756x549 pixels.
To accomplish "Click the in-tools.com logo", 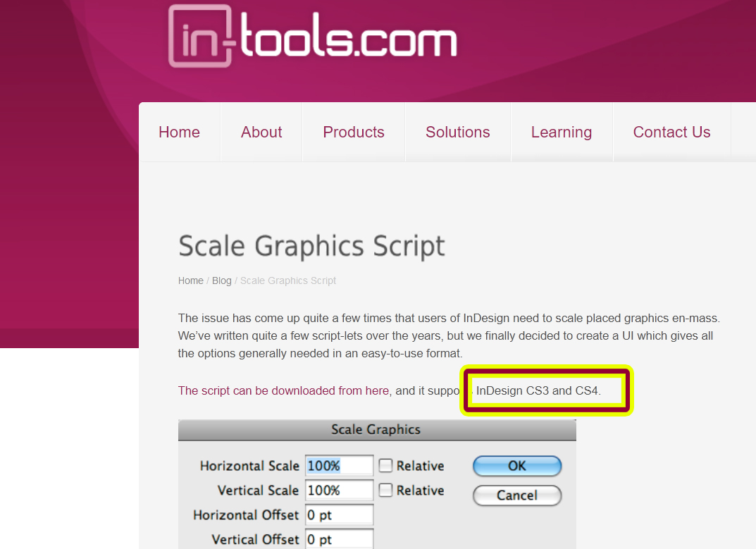I will click(x=312, y=36).
